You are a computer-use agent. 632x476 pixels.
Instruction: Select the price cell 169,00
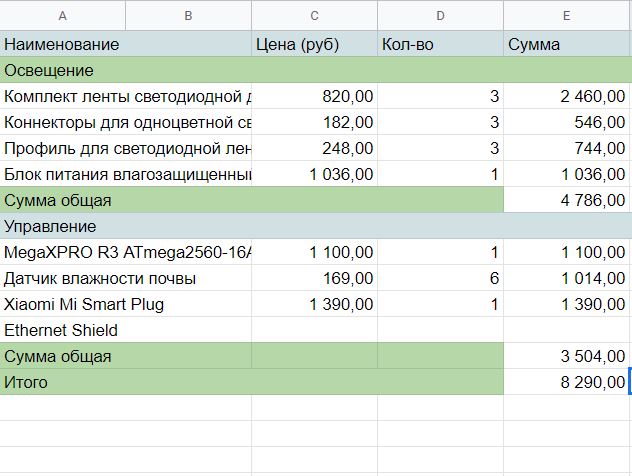(x=314, y=278)
